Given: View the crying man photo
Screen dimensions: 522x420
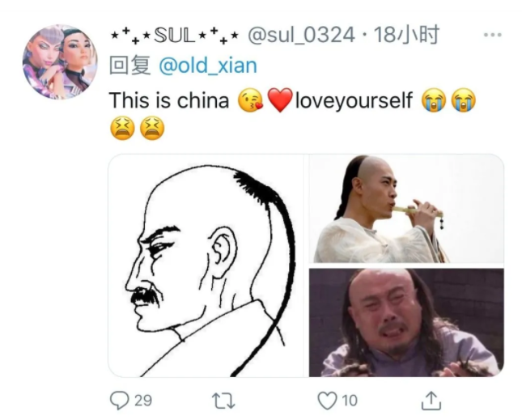Looking at the screenshot, I should point(406,323).
